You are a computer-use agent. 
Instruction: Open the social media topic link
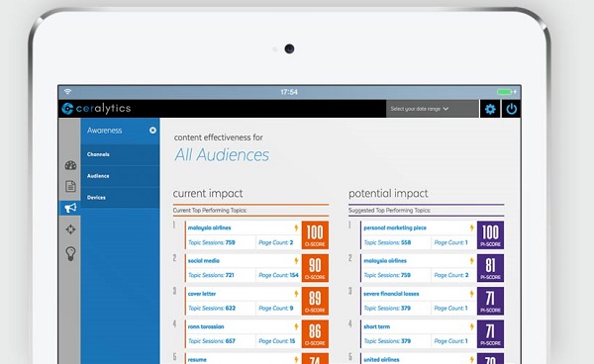click(203, 261)
